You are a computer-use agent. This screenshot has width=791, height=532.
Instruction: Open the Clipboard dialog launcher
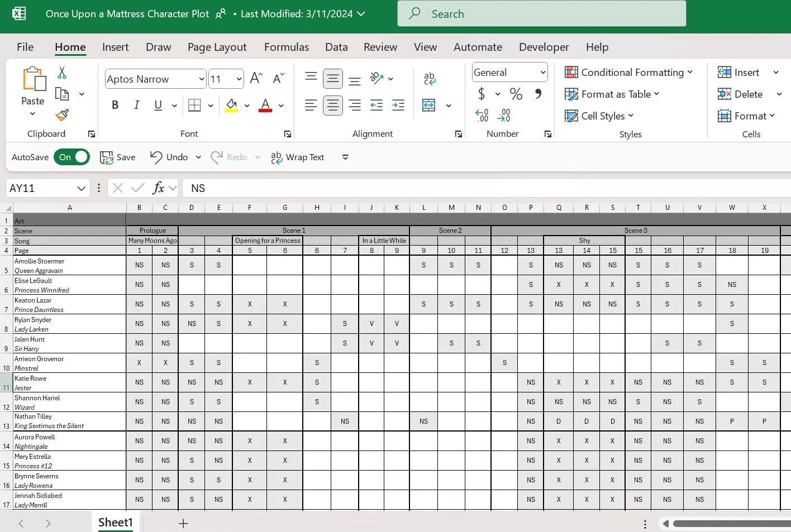pos(92,134)
